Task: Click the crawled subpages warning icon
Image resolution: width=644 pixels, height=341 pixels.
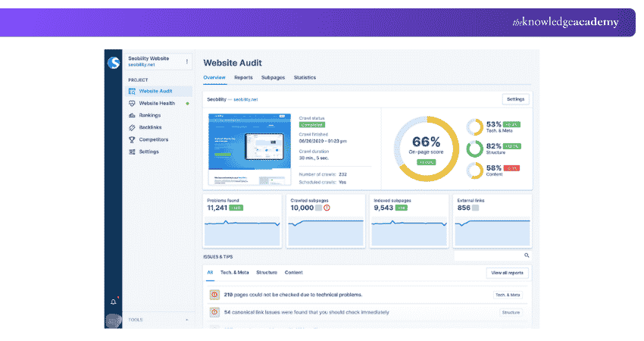Action: [327, 208]
